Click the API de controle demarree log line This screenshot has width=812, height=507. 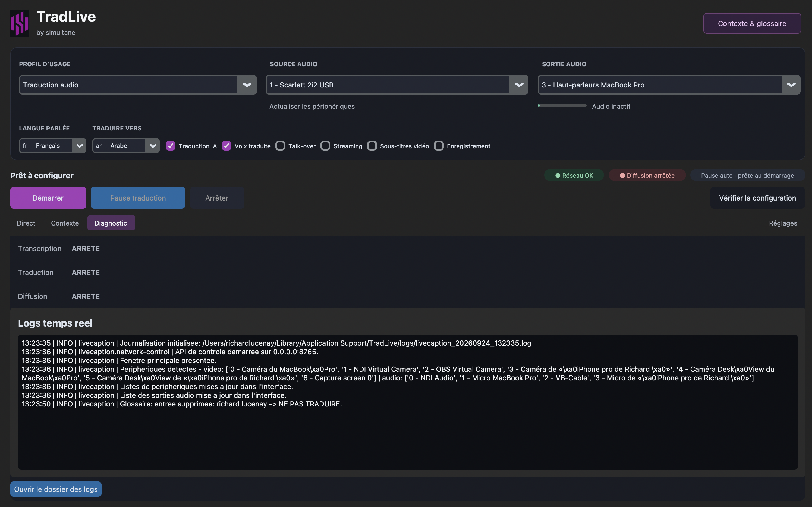pyautogui.click(x=170, y=352)
